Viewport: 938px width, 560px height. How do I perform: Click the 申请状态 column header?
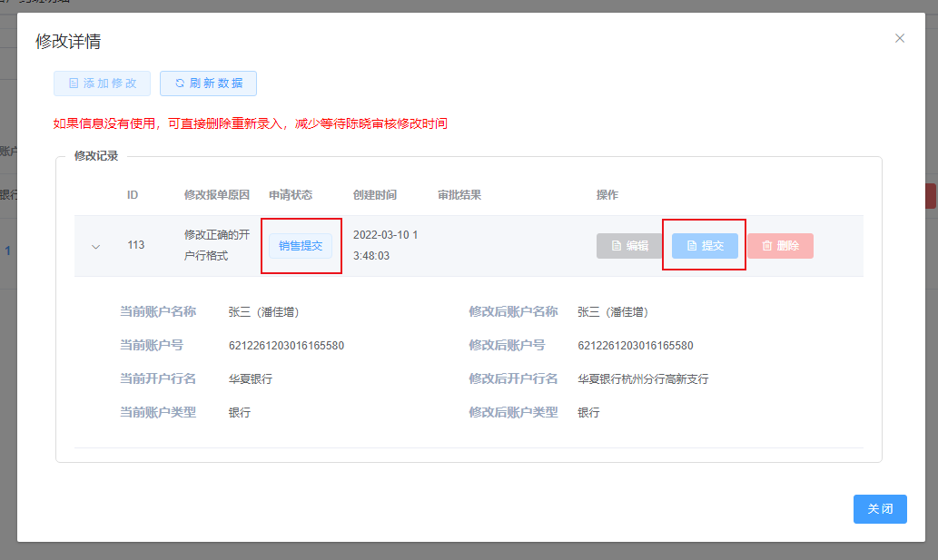(291, 195)
